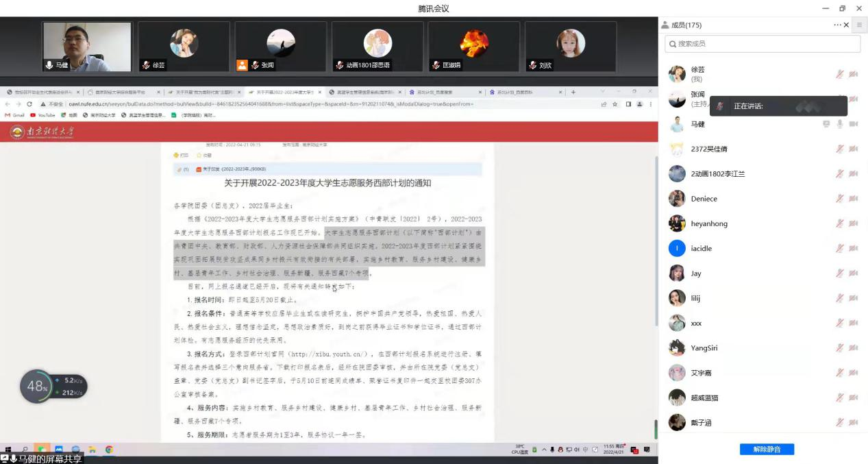Toggle camera icon in 马健 member row
This screenshot has width=868, height=464.
(854, 124)
